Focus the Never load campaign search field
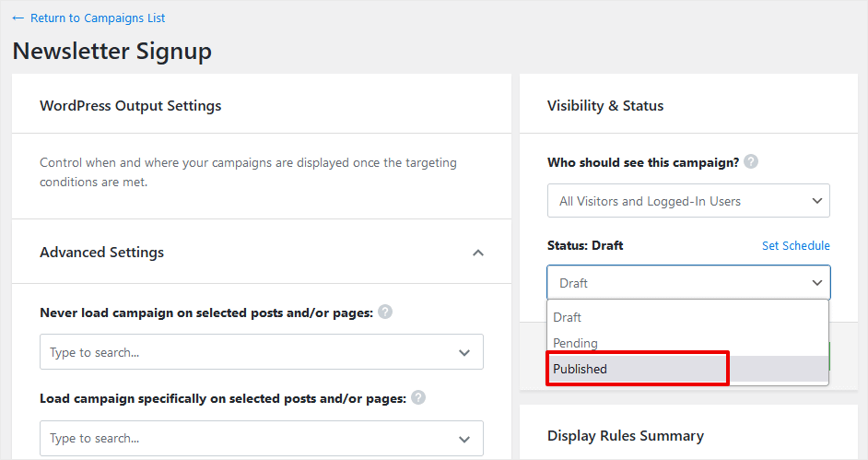 [244, 352]
